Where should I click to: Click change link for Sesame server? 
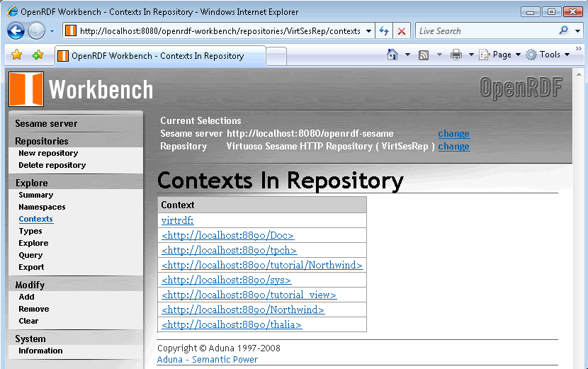click(x=453, y=133)
